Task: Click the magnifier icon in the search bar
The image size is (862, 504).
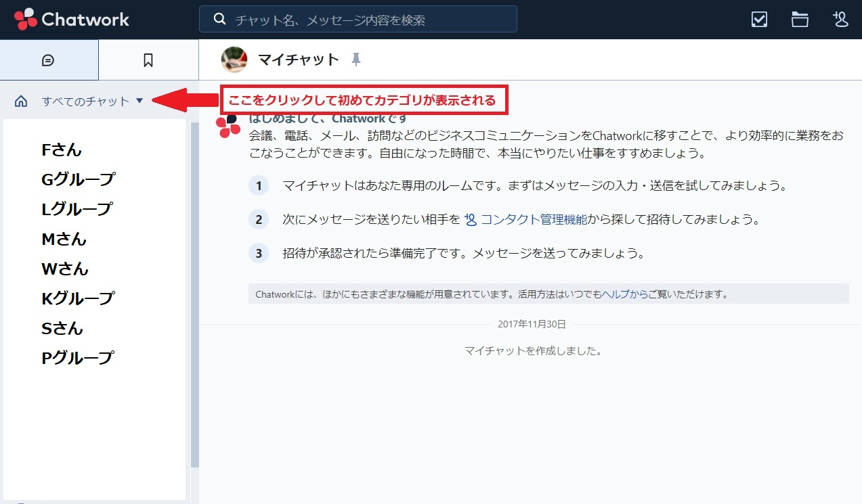Action: 219,20
